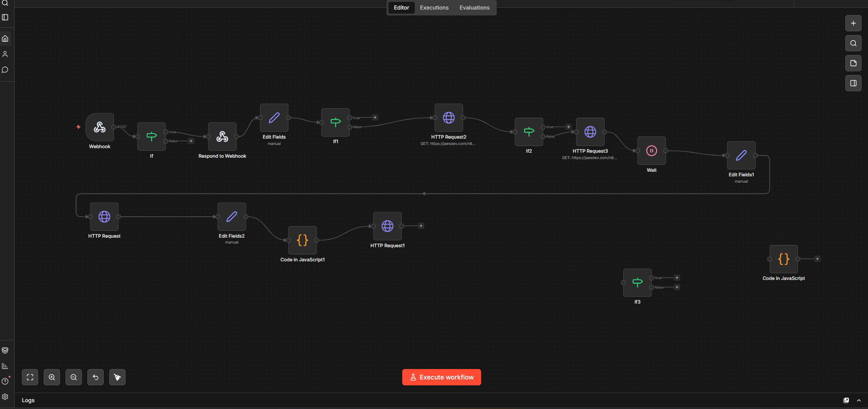
Task: Select the Edit Fields node
Action: tap(274, 118)
